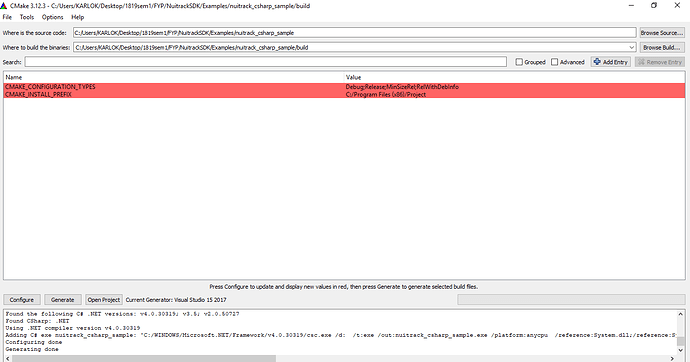Select the CMAKE_CONFIGURATION_TYPES entry
This screenshot has width=690, height=362.
50,87
